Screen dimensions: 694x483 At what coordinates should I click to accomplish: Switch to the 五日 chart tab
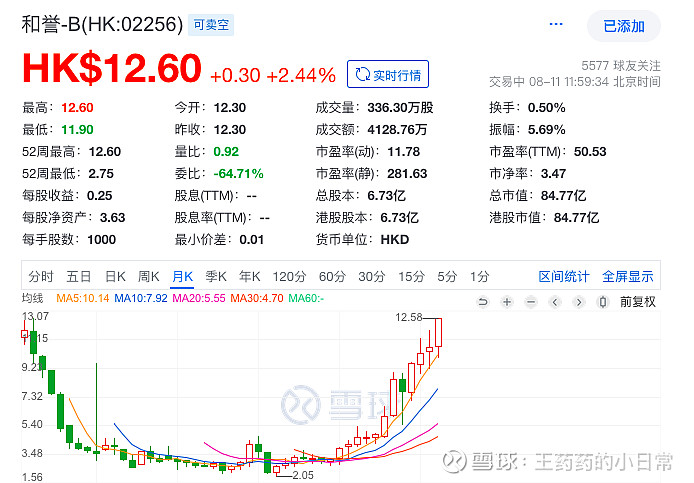point(79,277)
